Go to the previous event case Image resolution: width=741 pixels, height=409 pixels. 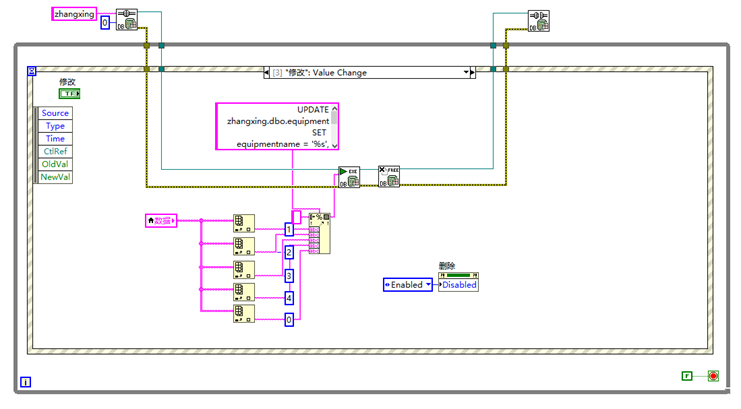click(267, 72)
